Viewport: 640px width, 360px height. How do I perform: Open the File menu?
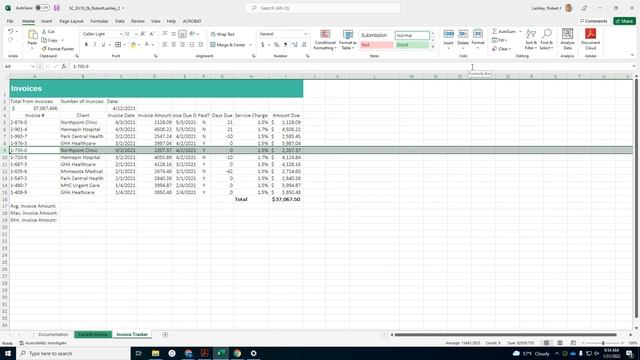pyautogui.click(x=10, y=21)
